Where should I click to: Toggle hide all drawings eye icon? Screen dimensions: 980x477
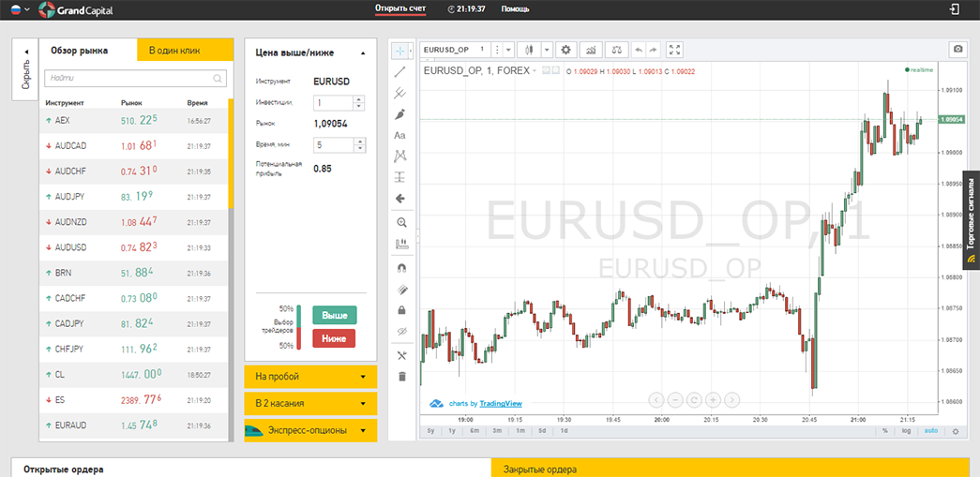tap(401, 332)
